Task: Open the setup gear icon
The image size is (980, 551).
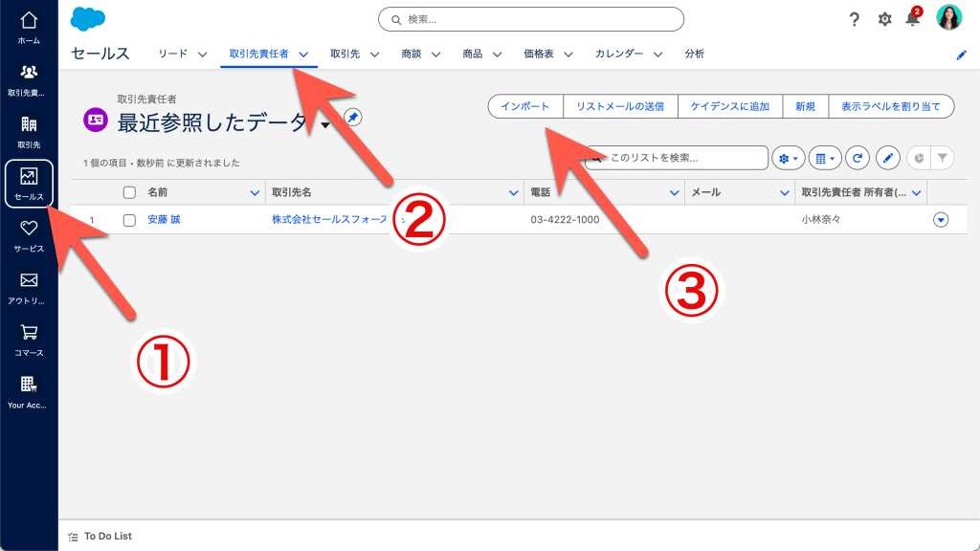Action: coord(884,19)
